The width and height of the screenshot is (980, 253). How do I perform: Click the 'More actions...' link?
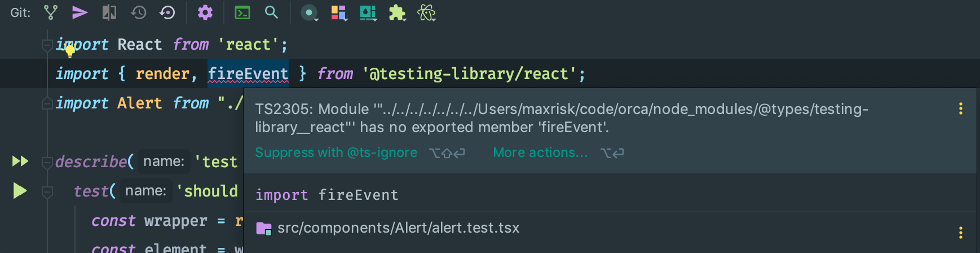540,152
